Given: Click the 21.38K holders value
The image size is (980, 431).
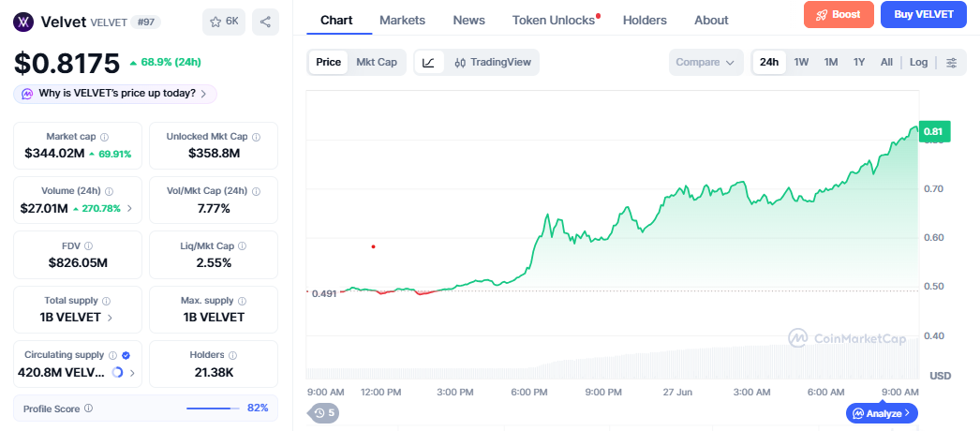Looking at the screenshot, I should [214, 373].
